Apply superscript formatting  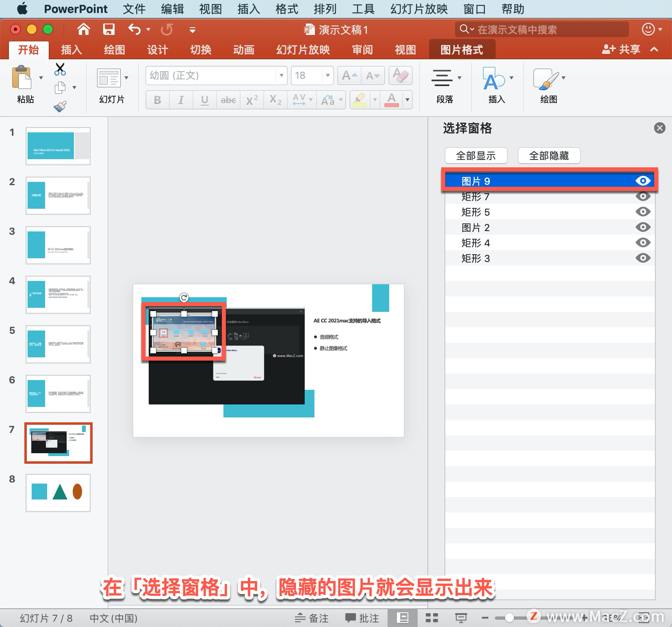[252, 100]
